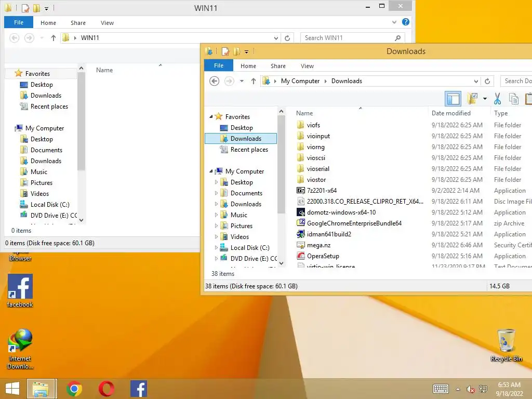Open the File tab in the WIN11 window
Image resolution: width=532 pixels, height=399 pixels.
(x=19, y=22)
